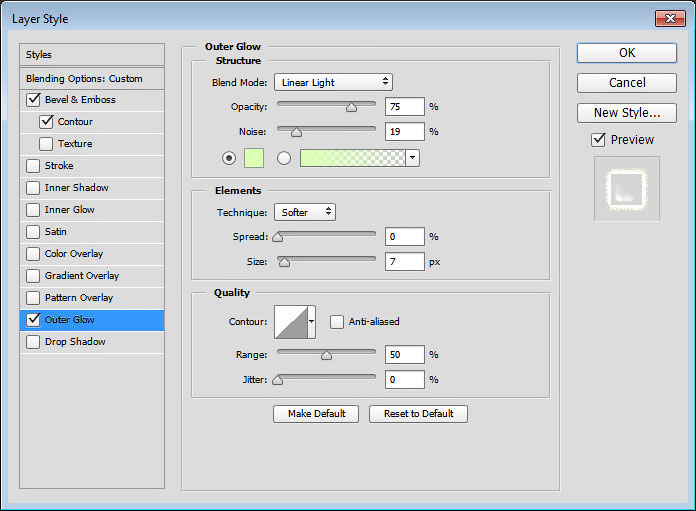Click the Range value field showing 50

[x=405, y=354]
